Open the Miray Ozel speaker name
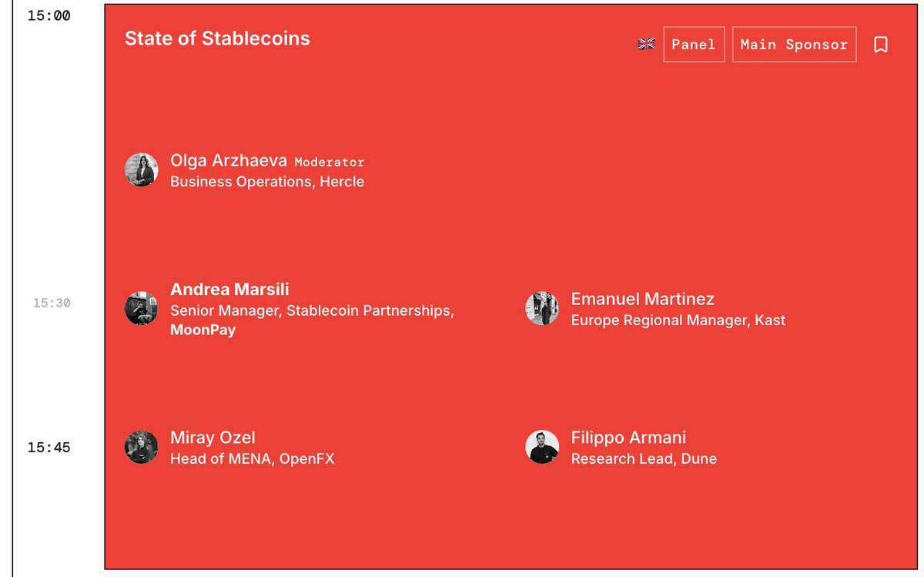 pyautogui.click(x=213, y=438)
